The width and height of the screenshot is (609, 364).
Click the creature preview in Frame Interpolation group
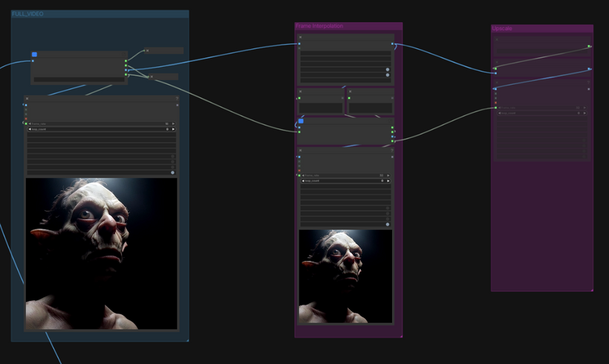coord(345,276)
